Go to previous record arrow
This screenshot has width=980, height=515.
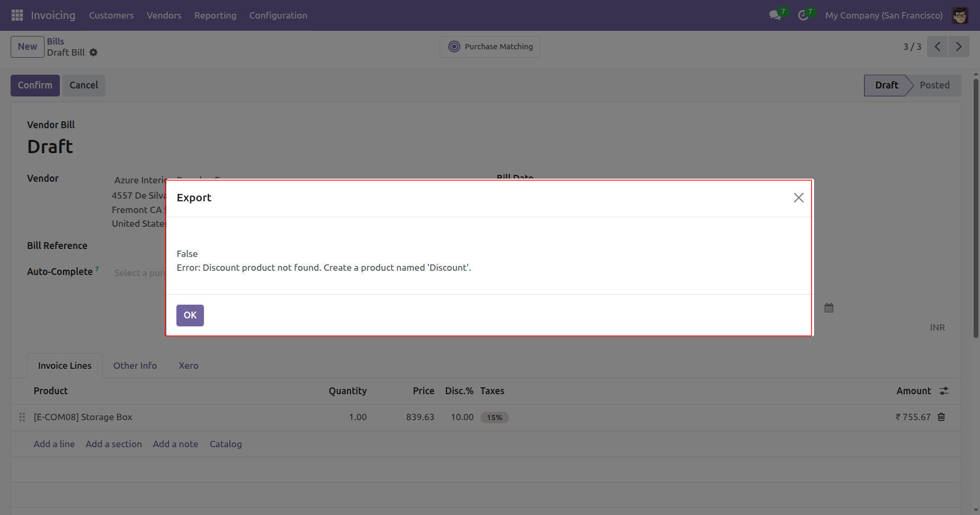(938, 47)
